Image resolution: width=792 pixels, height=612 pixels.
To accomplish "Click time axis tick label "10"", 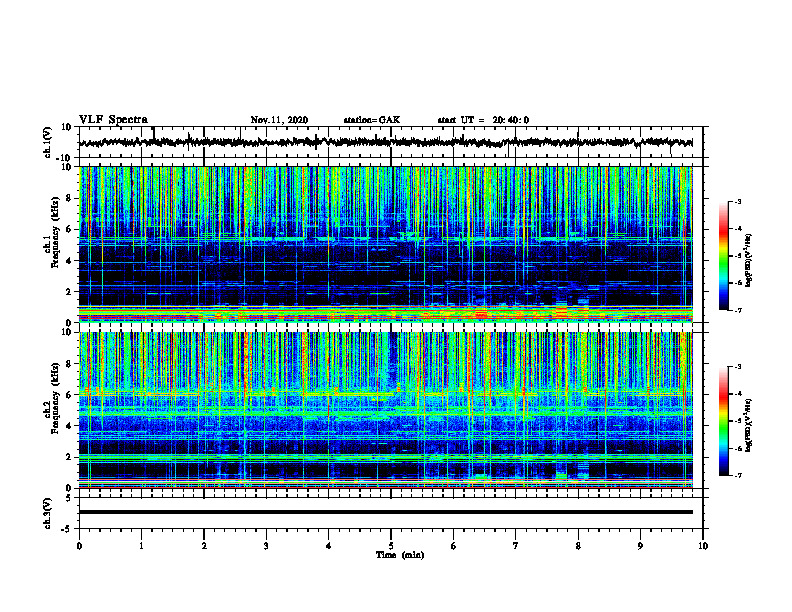I will (703, 546).
